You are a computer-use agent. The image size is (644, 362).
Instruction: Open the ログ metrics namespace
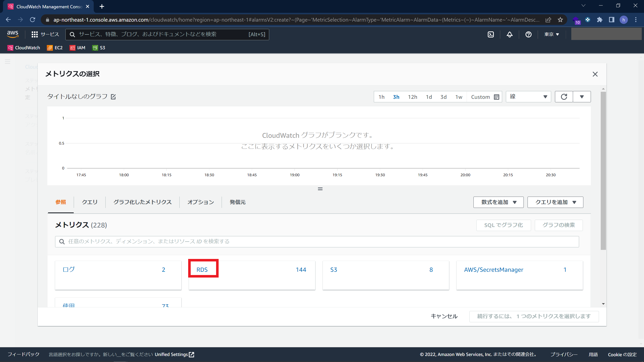pyautogui.click(x=69, y=269)
